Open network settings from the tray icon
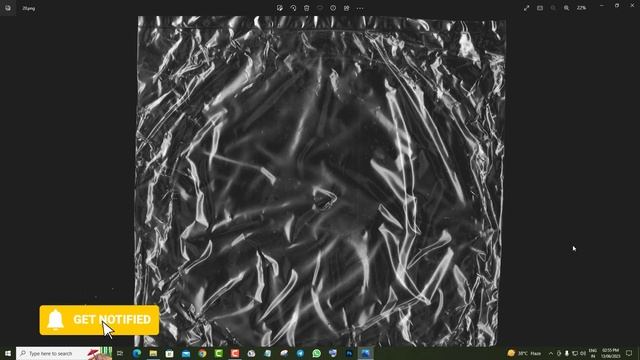Viewport: 640px width, 360px height. [x=575, y=353]
